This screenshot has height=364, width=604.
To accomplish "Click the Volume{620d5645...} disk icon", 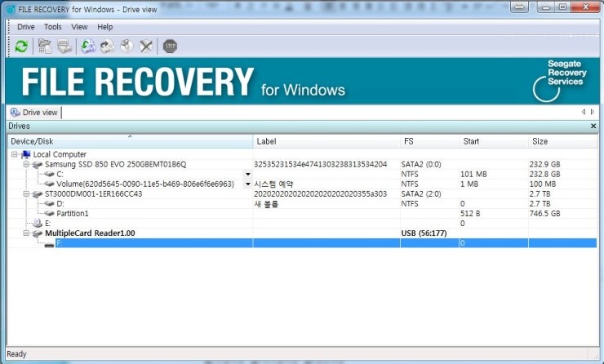I will pos(49,184).
